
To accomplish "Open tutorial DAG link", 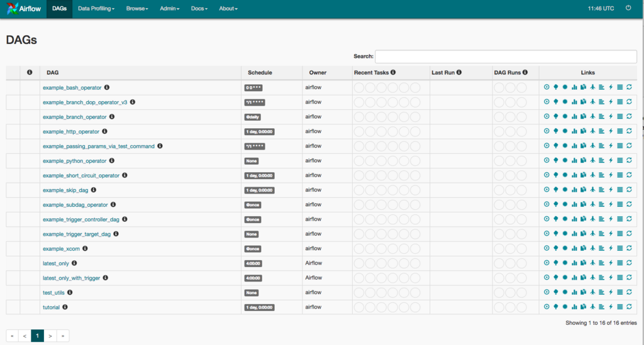I will pyautogui.click(x=51, y=307).
